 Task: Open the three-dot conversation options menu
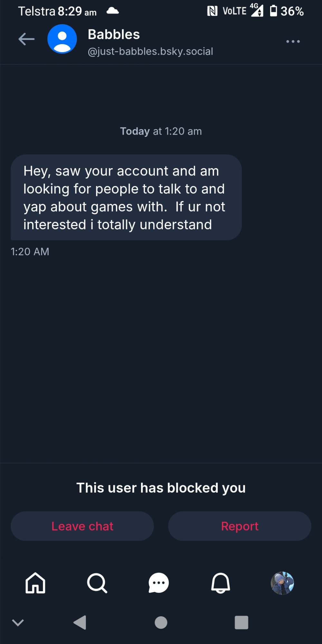[x=293, y=42]
